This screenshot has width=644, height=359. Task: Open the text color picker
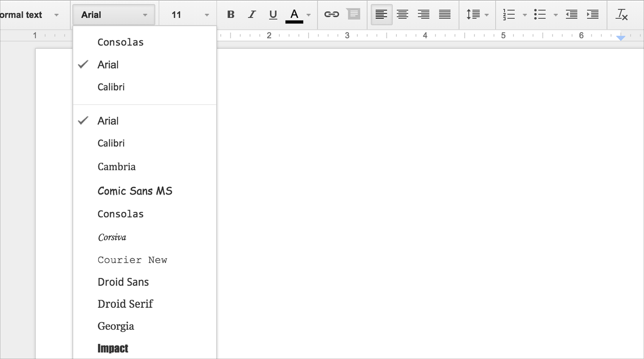tap(295, 14)
